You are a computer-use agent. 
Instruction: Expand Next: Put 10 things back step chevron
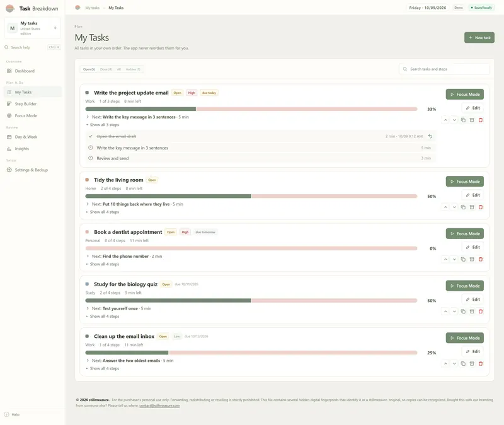click(88, 204)
